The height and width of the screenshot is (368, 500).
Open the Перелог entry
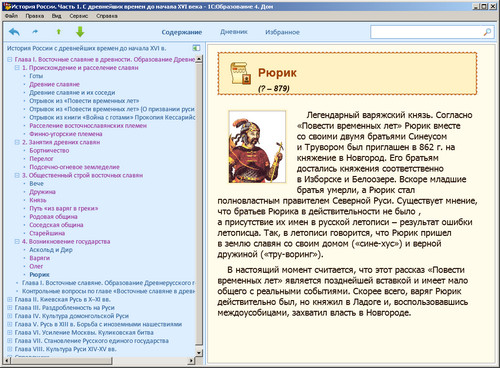41,159
